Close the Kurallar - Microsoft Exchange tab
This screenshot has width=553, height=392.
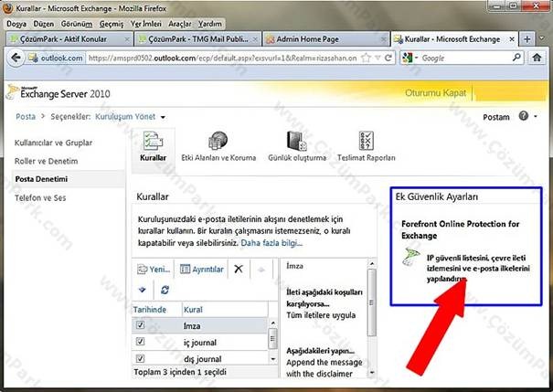(x=512, y=39)
